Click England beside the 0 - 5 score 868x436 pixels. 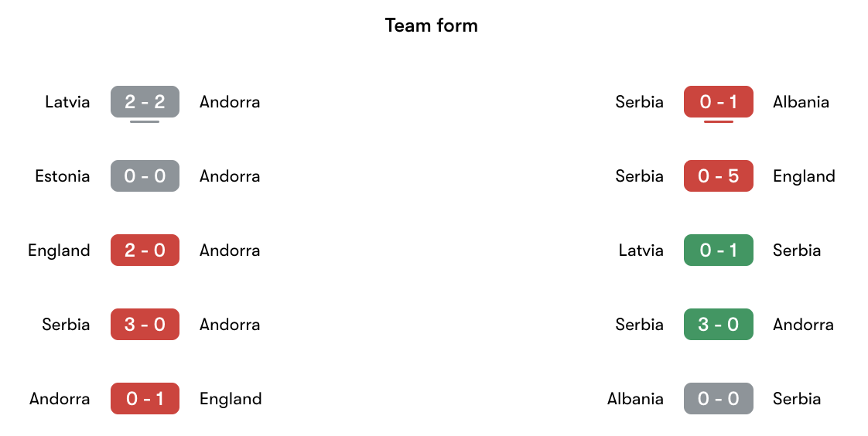pyautogui.click(x=804, y=176)
